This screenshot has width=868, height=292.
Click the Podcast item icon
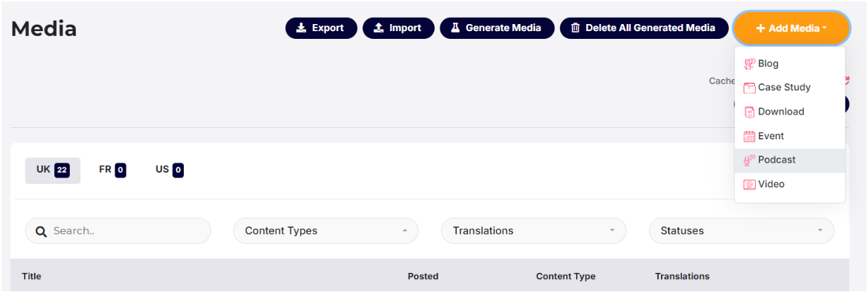click(x=749, y=160)
